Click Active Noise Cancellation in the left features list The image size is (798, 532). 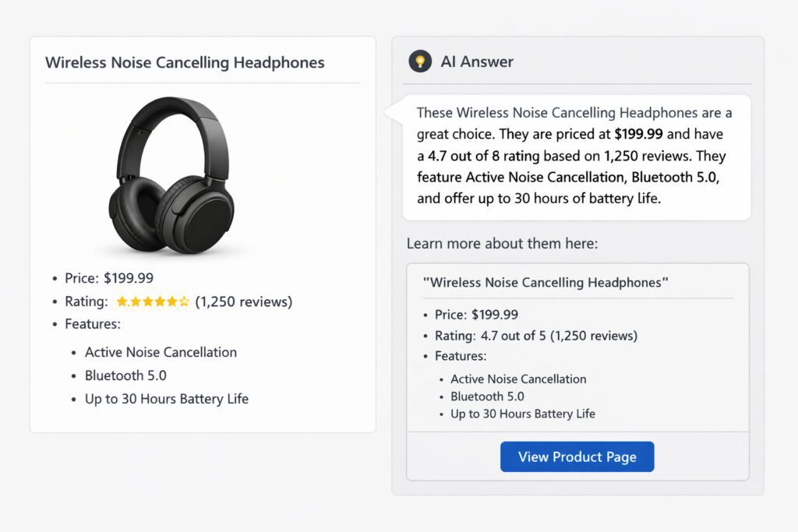pyautogui.click(x=161, y=352)
